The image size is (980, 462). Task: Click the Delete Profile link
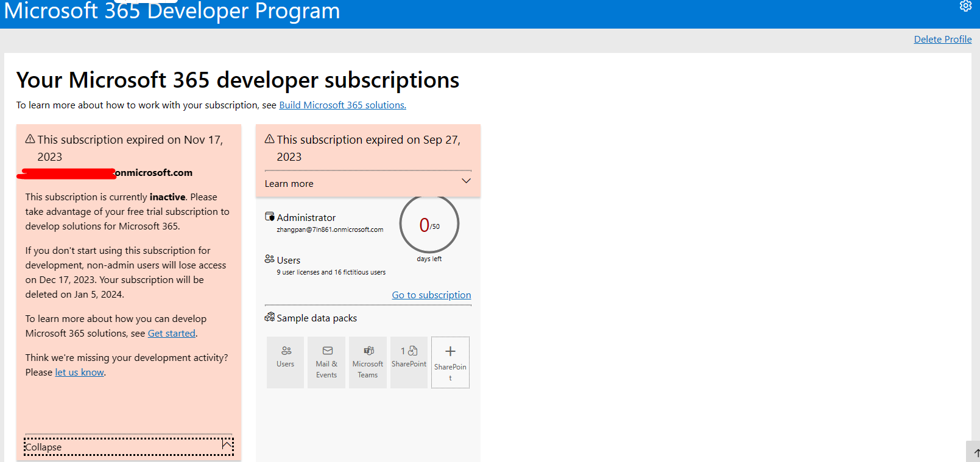click(943, 40)
